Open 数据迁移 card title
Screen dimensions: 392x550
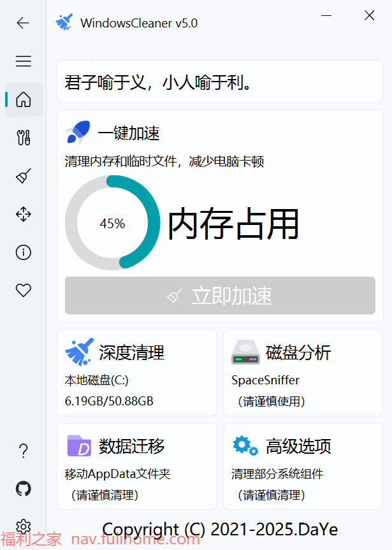click(131, 446)
